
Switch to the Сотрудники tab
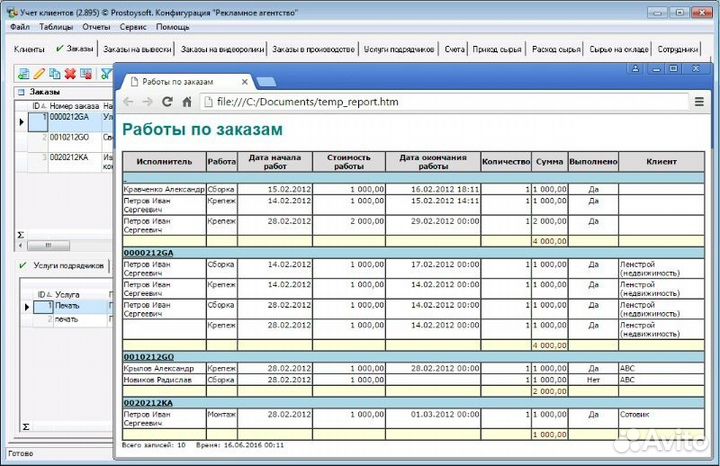pyautogui.click(x=677, y=49)
